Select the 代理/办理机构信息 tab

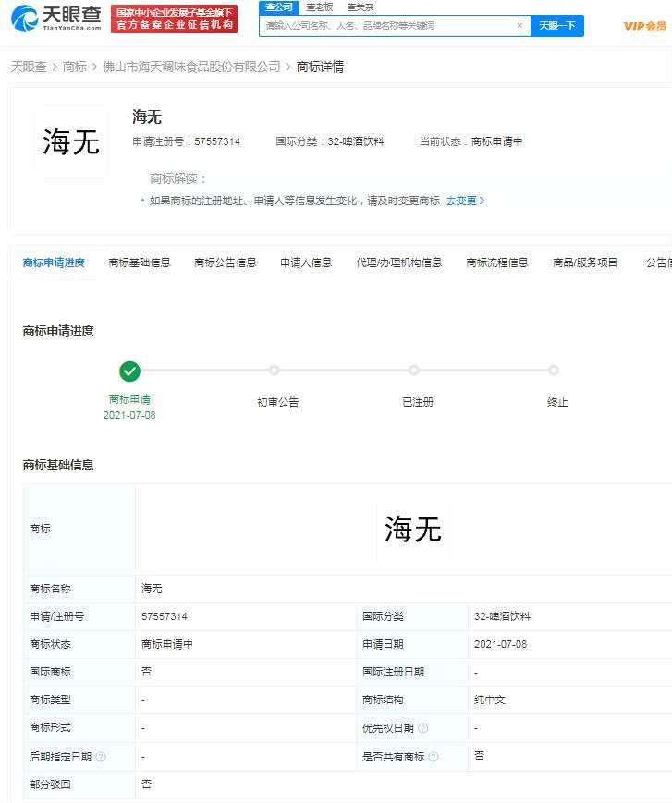point(399,262)
